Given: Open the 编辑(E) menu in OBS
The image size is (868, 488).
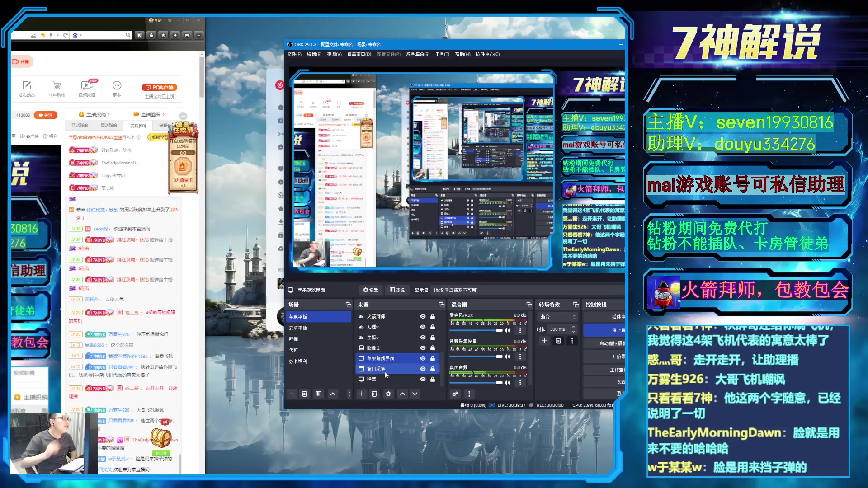Looking at the screenshot, I should (x=314, y=54).
